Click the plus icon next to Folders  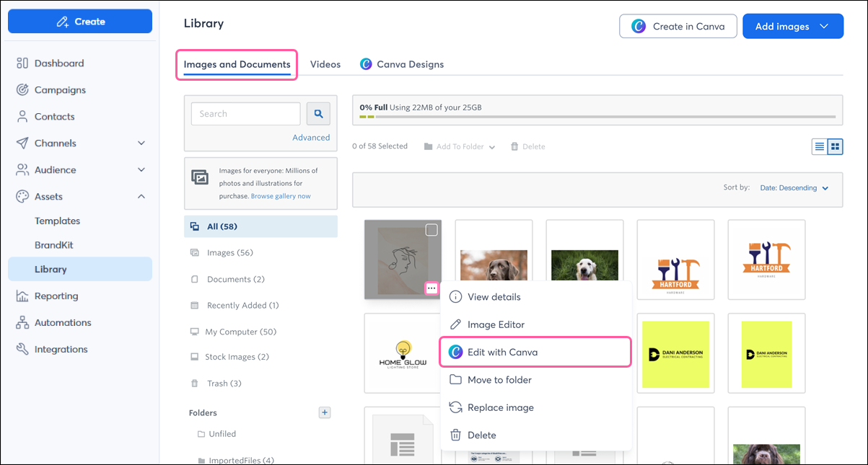click(324, 412)
